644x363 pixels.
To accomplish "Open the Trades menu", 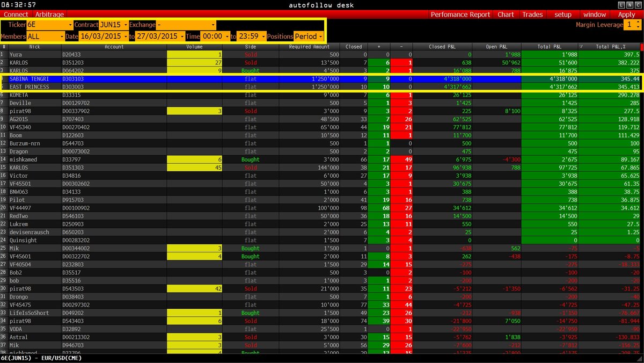I will pyautogui.click(x=532, y=14).
